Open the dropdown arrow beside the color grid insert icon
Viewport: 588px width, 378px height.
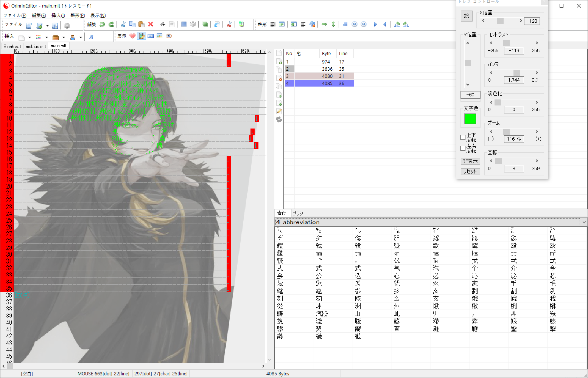(x=47, y=37)
